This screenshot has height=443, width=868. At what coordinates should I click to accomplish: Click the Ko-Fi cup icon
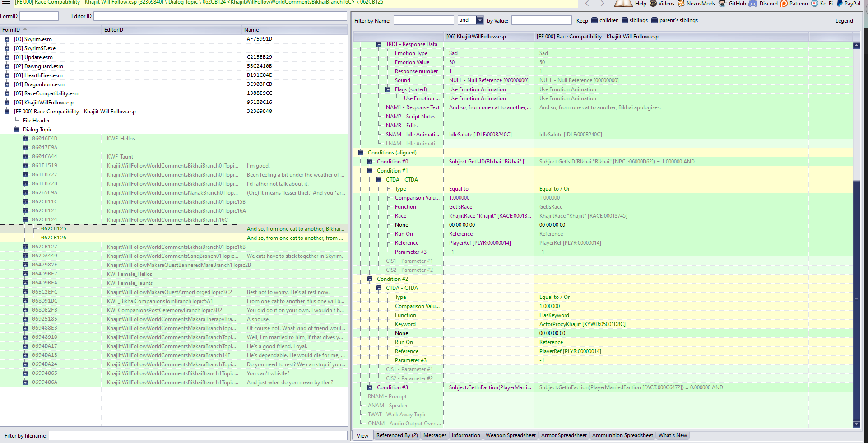click(x=815, y=4)
